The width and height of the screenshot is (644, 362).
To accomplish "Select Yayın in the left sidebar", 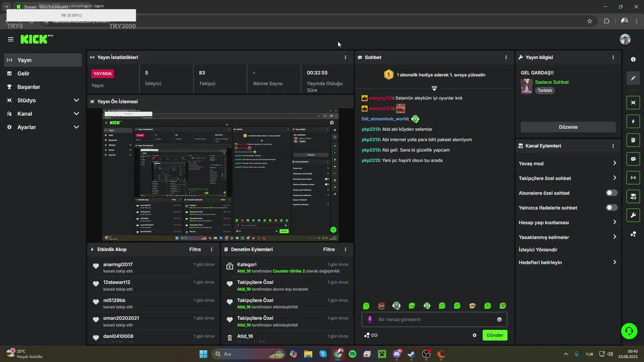I will [43, 60].
